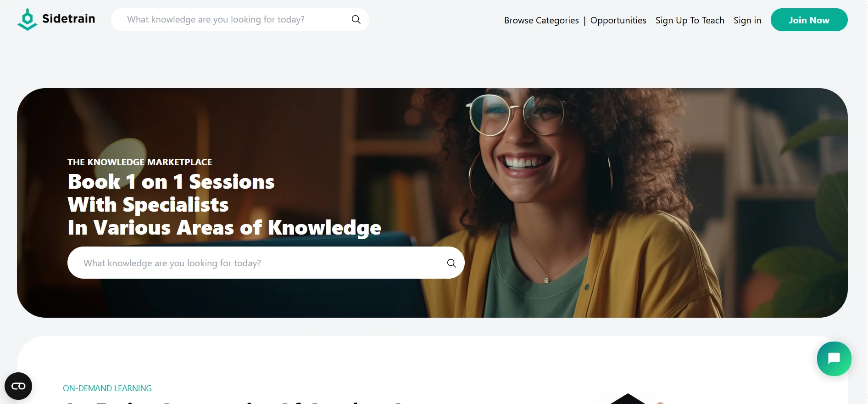Click the In Various Areas of Knowledge text
This screenshot has width=868, height=404.
click(224, 228)
